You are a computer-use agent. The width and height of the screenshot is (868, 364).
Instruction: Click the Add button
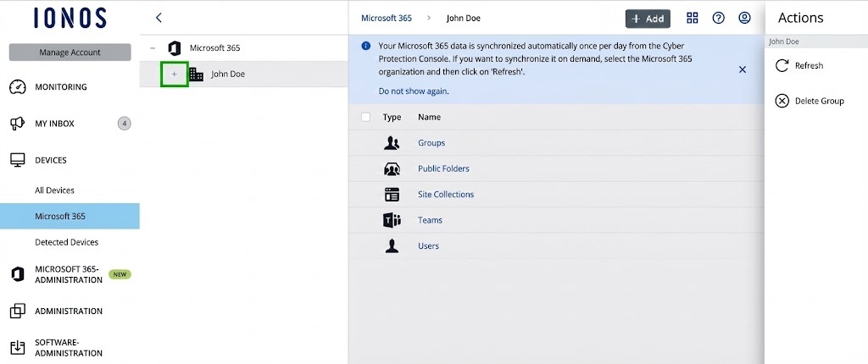tap(648, 19)
